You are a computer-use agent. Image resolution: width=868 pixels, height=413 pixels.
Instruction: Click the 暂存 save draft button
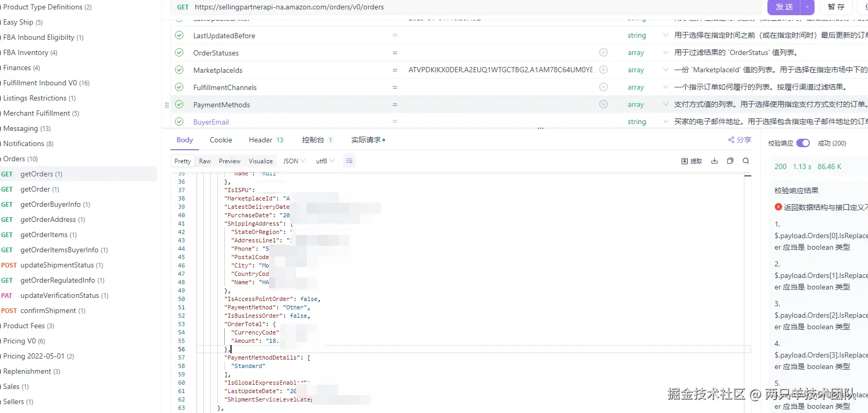(836, 7)
